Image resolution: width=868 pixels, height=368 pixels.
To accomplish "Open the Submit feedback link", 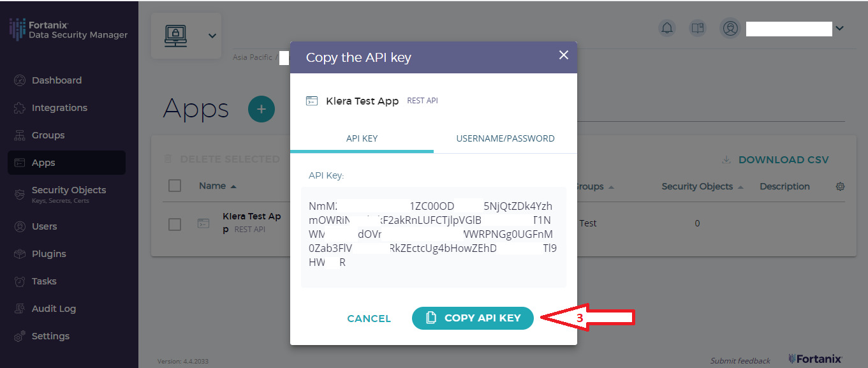I will click(x=740, y=360).
